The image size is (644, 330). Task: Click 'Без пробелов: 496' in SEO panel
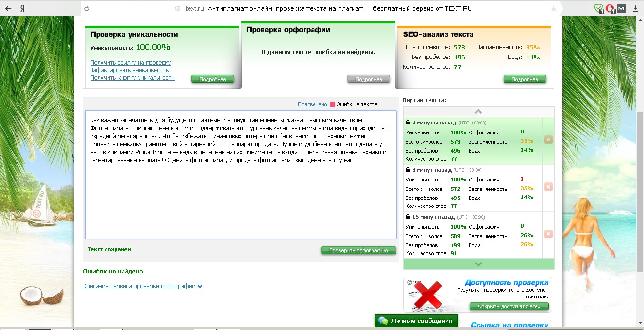pos(438,57)
